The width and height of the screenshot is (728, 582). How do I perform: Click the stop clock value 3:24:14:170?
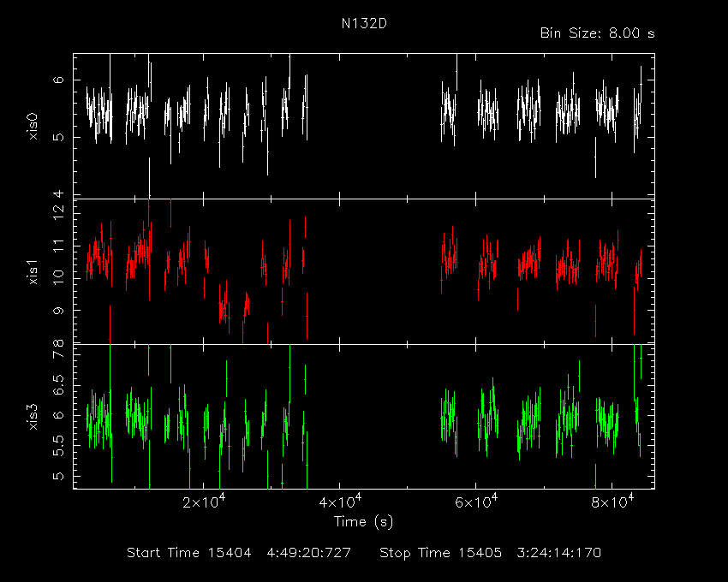[x=559, y=553]
